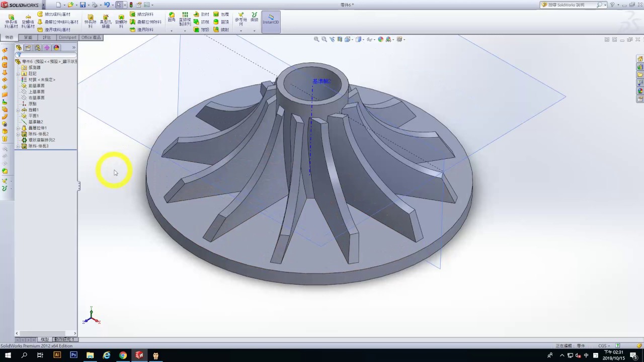Open Appearances in the right task pane
644x362 pixels.
[640, 91]
